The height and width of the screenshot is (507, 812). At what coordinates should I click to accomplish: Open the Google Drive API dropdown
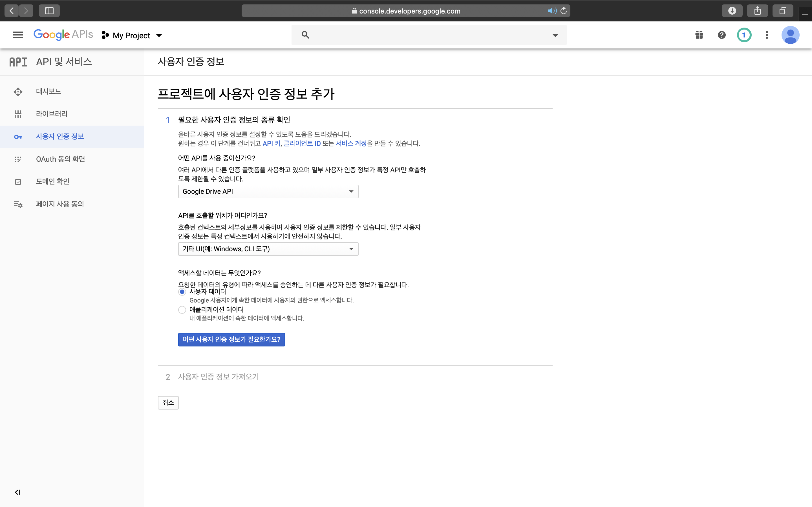tap(268, 192)
